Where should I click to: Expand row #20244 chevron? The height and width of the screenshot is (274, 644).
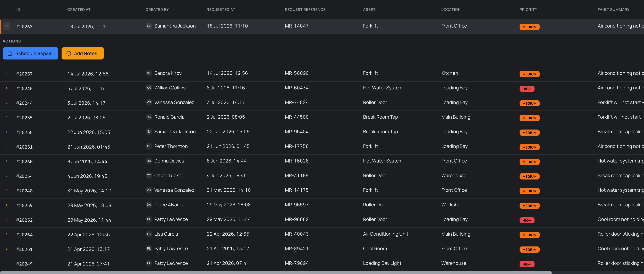tap(6, 103)
